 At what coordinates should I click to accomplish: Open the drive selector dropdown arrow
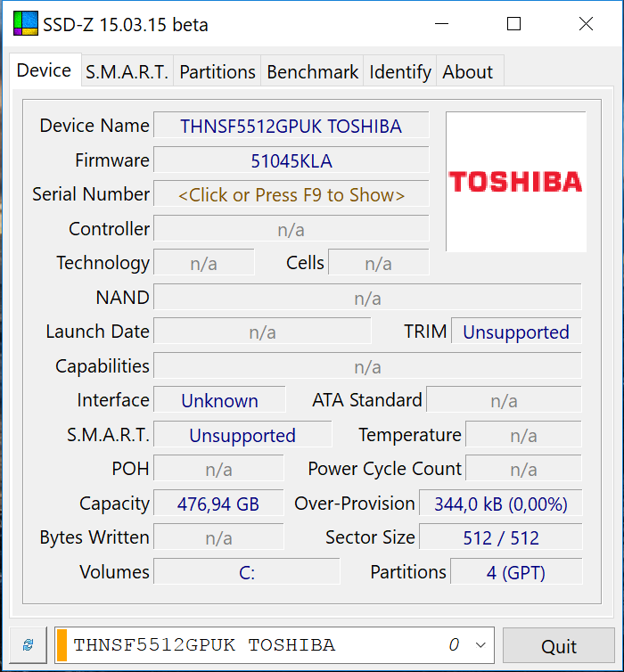click(x=480, y=645)
